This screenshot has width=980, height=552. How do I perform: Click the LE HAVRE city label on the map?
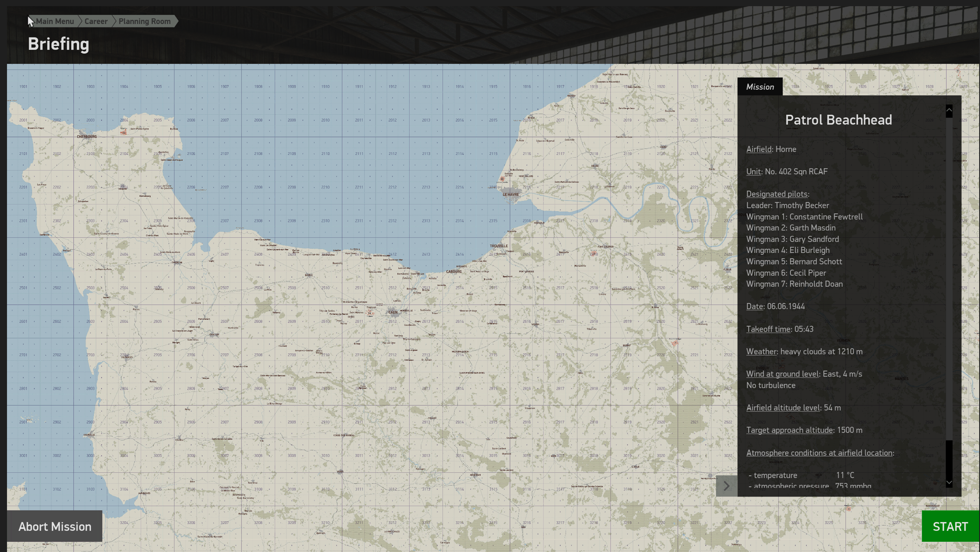point(510,195)
